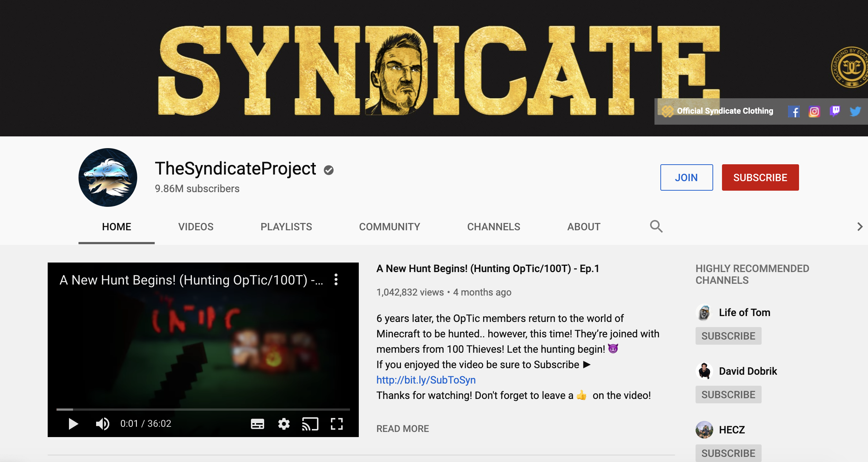Click the 0:01 / 36:02 time display

pyautogui.click(x=146, y=424)
